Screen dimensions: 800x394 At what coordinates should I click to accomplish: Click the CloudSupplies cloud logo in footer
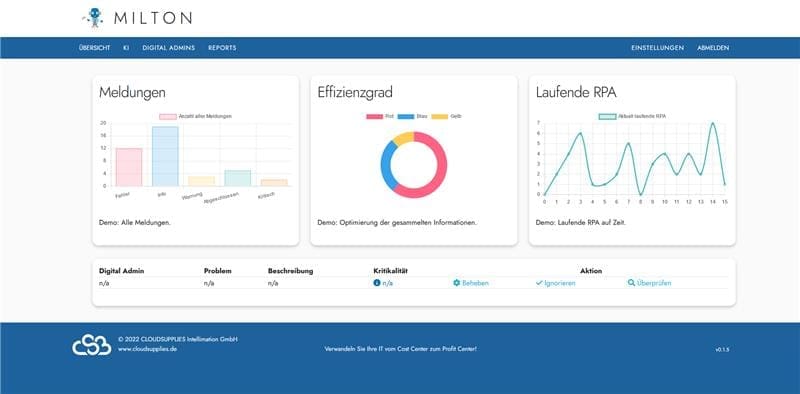pyautogui.click(x=91, y=345)
